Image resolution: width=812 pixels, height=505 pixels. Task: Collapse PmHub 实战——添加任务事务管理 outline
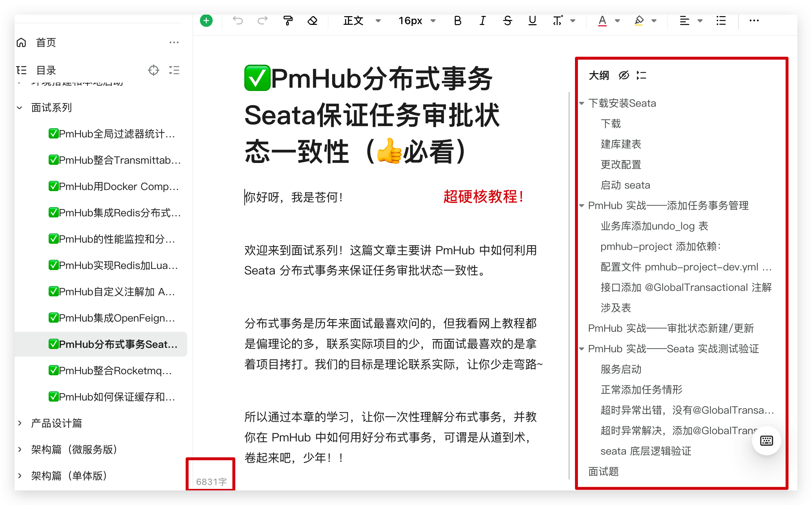pyautogui.click(x=582, y=206)
